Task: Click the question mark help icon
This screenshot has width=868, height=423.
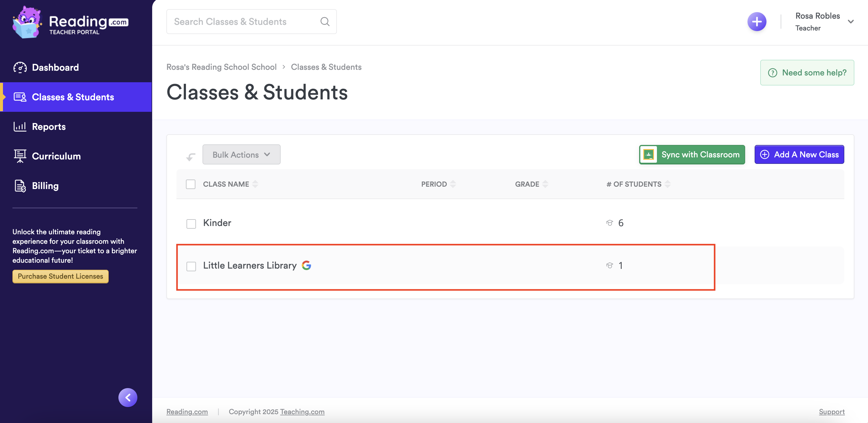Action: point(772,73)
